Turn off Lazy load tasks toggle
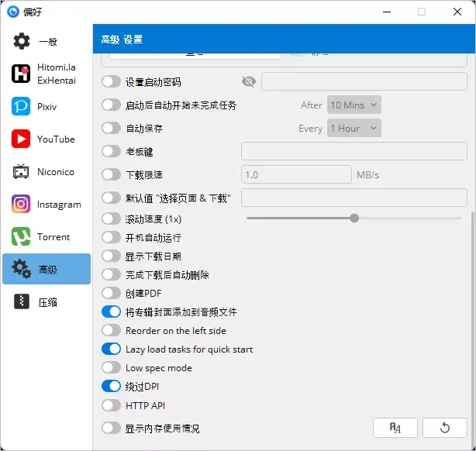476x451 pixels. [112, 349]
